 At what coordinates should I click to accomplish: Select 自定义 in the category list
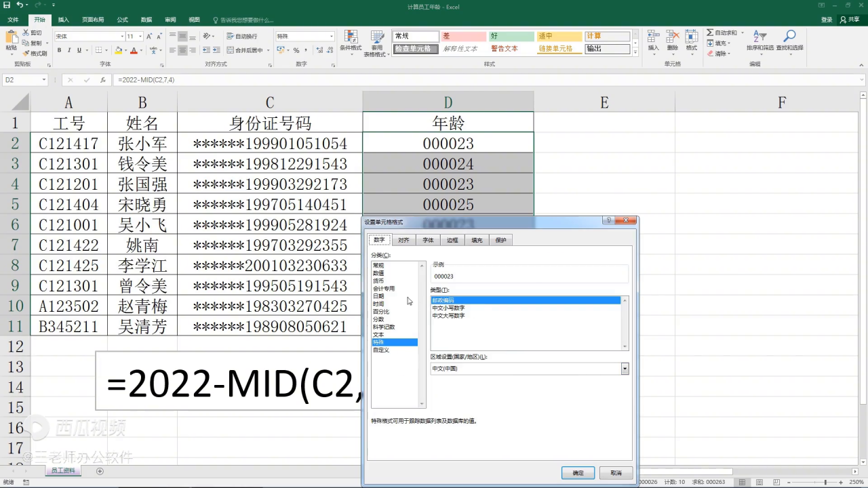point(381,350)
